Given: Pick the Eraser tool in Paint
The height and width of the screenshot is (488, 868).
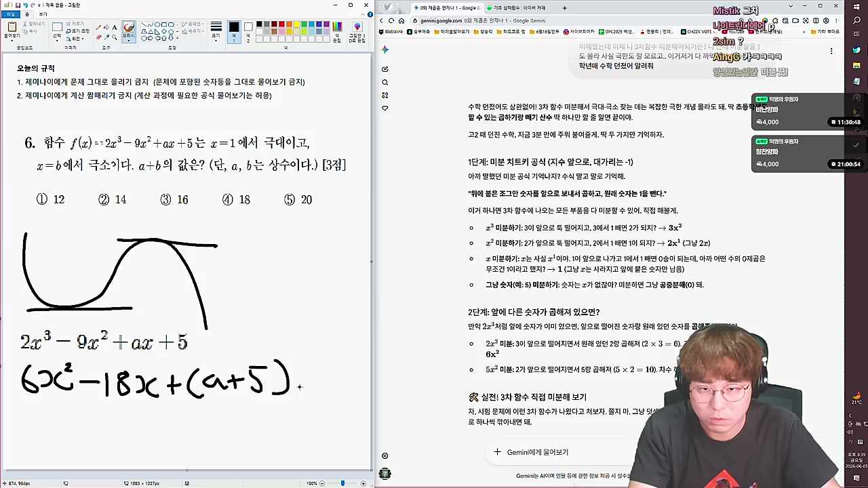Looking at the screenshot, I should point(98,37).
